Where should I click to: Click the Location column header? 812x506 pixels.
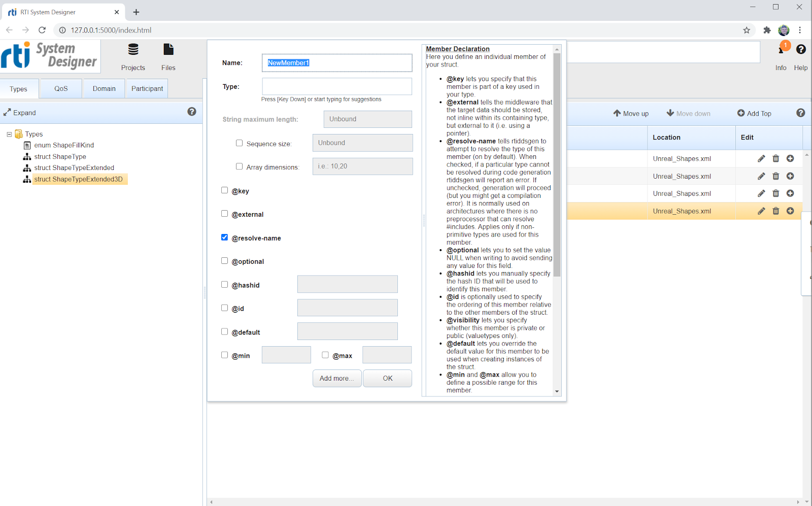tap(691, 138)
